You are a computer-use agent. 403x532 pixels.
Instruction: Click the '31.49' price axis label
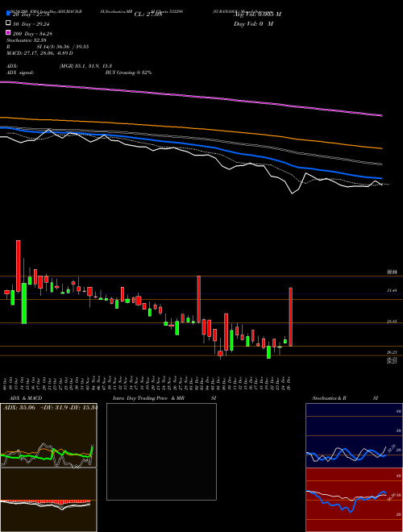point(392,291)
